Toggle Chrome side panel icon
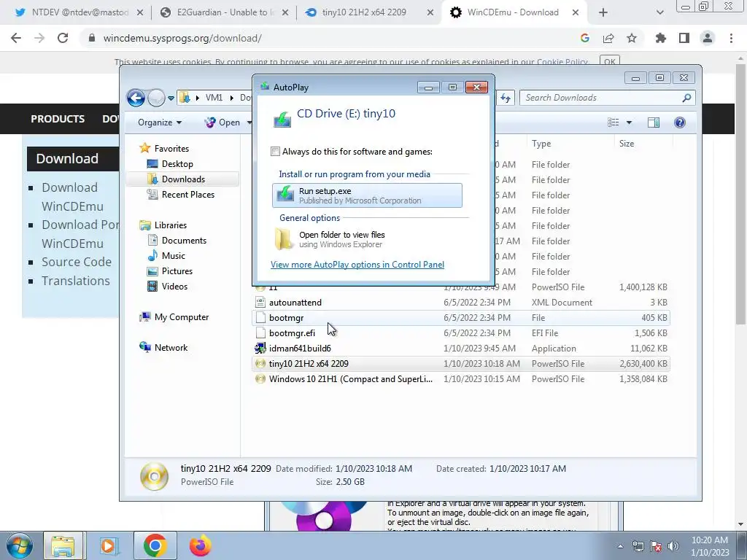 (x=684, y=38)
